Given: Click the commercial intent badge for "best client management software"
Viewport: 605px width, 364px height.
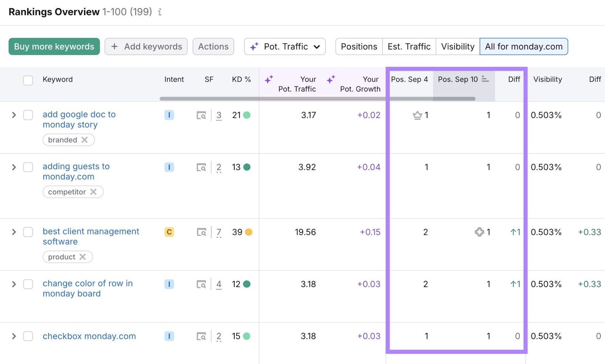Looking at the screenshot, I should [169, 232].
